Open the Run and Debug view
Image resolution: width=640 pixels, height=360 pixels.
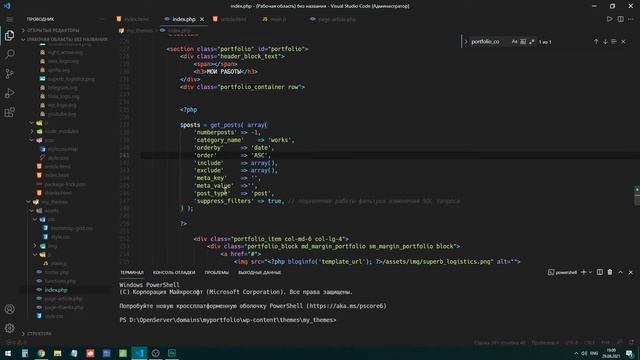tap(9, 93)
